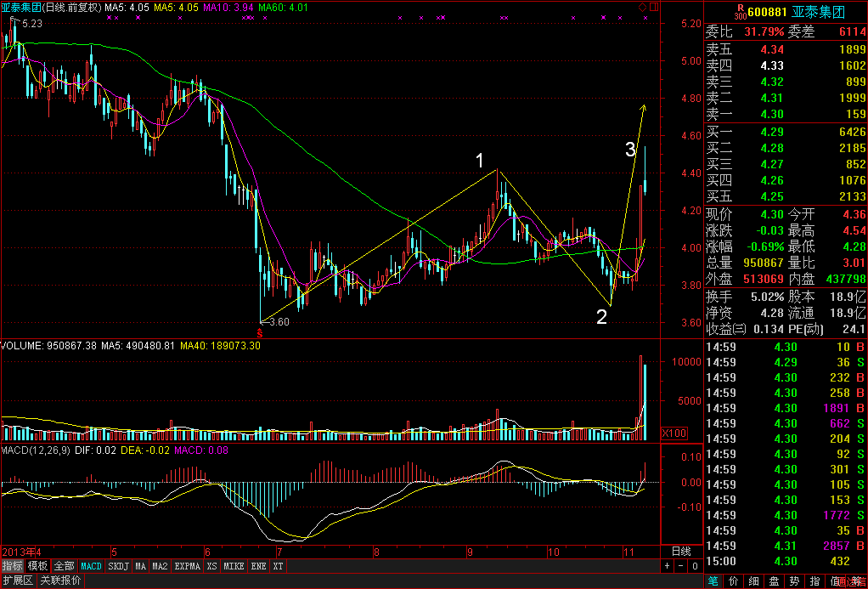Select the ENE indicator tab
The width and height of the screenshot is (868, 589).
coord(258,566)
